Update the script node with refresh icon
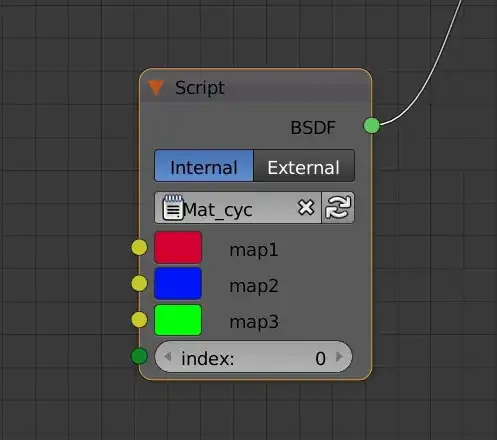This screenshot has height=440, width=497. [338, 208]
